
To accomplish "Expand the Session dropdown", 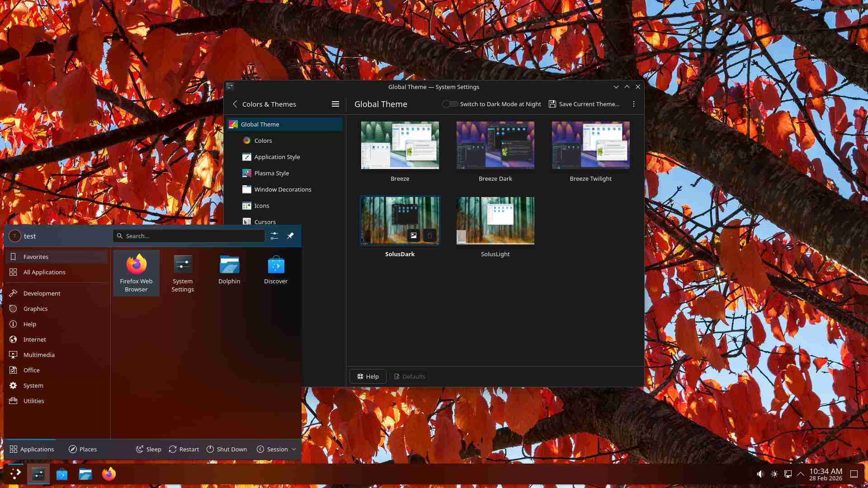I will tap(277, 449).
